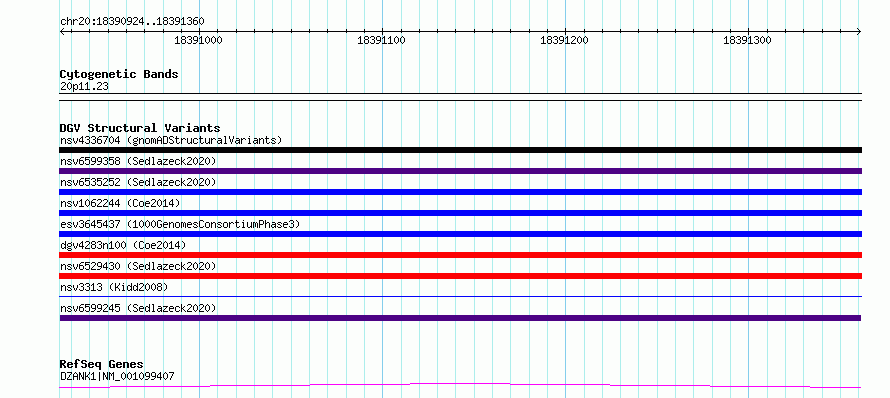Click the 18391300 ruler position label

point(747,40)
